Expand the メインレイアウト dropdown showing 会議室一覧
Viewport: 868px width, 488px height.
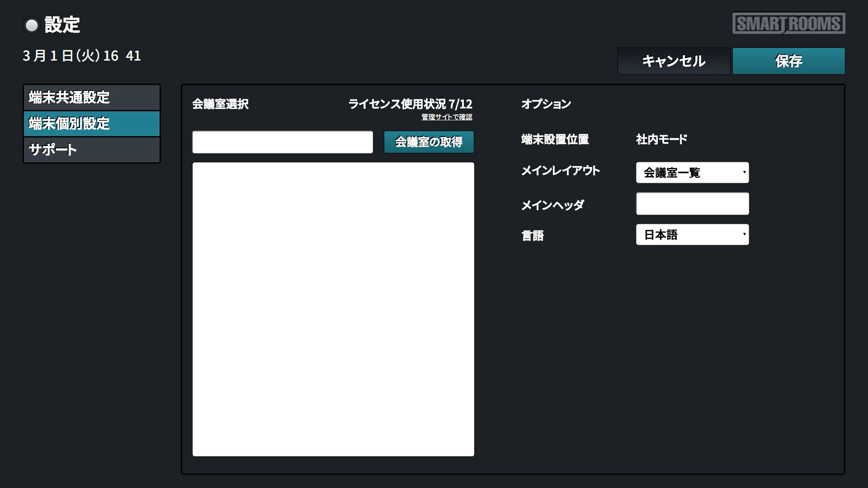(692, 173)
